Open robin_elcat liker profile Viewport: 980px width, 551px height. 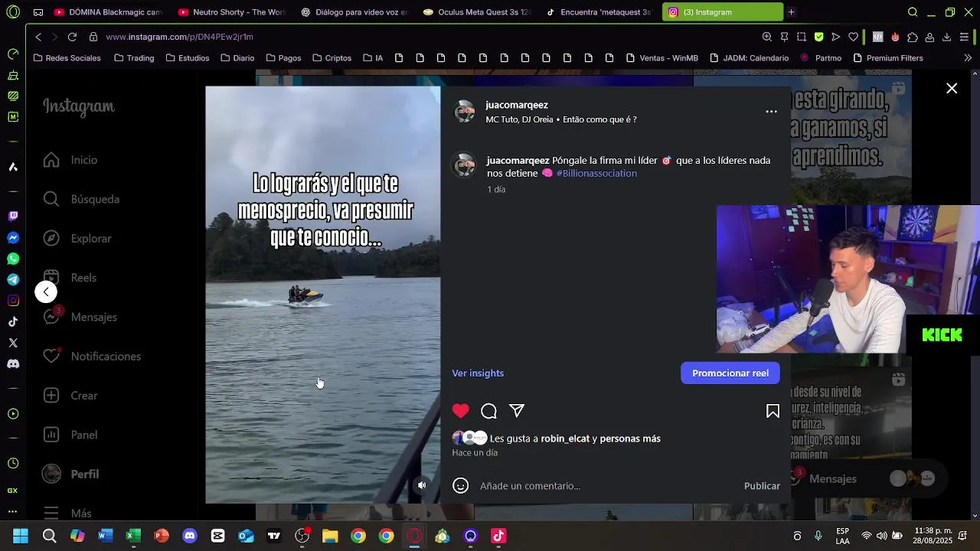click(x=565, y=439)
